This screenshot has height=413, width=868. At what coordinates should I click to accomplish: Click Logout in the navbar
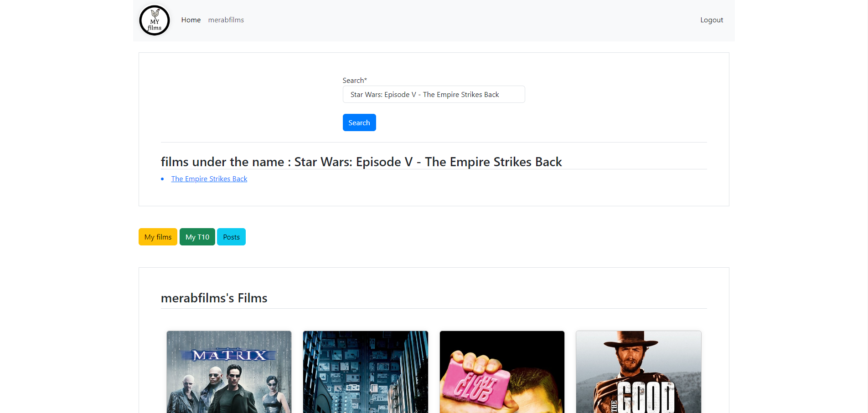coord(712,20)
